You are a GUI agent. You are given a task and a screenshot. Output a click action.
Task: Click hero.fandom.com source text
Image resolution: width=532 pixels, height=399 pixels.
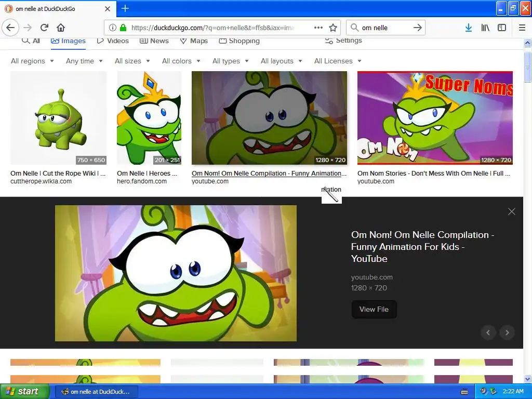click(x=142, y=181)
